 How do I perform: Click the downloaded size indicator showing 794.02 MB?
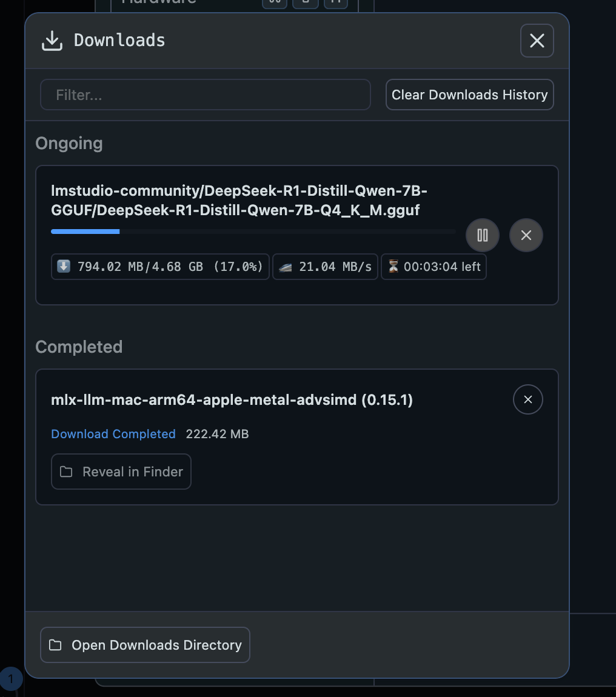[x=160, y=267]
